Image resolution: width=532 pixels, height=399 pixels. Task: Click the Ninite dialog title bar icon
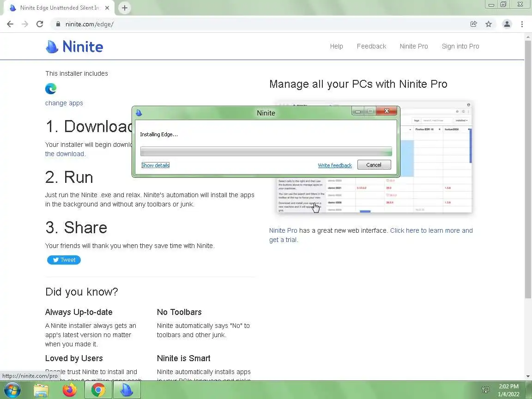tap(139, 113)
